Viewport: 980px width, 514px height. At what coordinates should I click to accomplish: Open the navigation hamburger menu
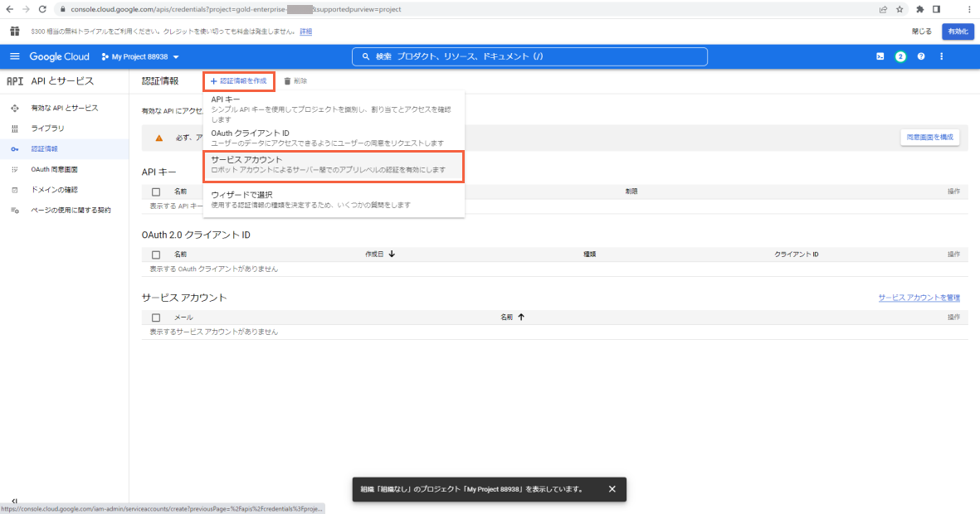tap(14, 56)
